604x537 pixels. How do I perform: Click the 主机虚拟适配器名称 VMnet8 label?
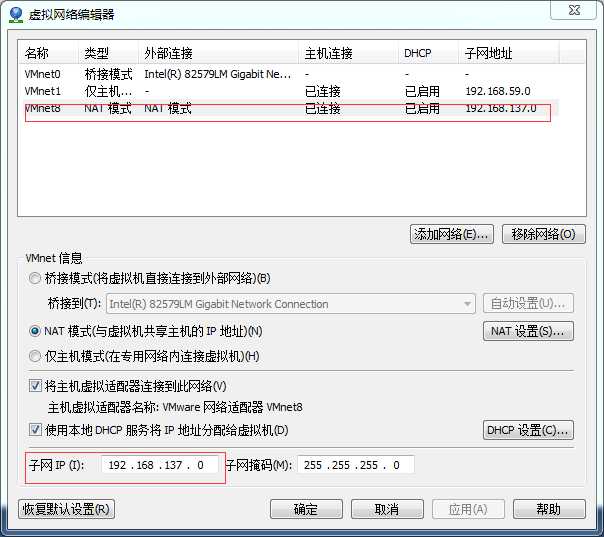tap(175, 407)
